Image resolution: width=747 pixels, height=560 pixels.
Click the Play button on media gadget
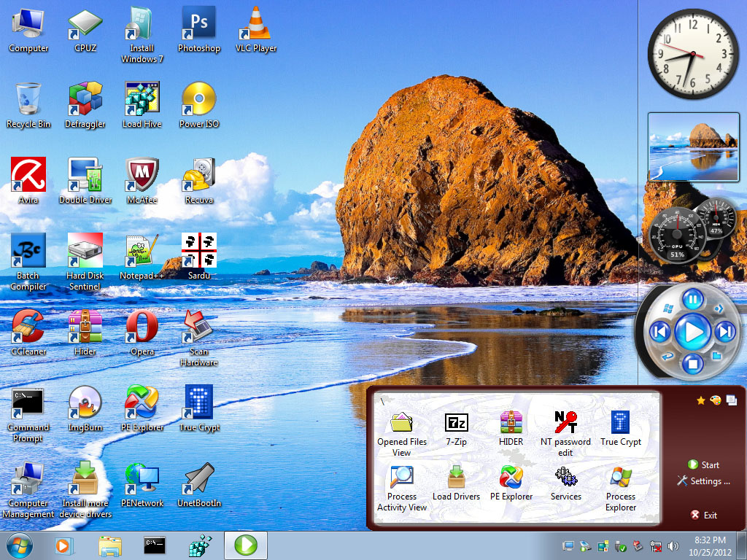[x=692, y=332]
